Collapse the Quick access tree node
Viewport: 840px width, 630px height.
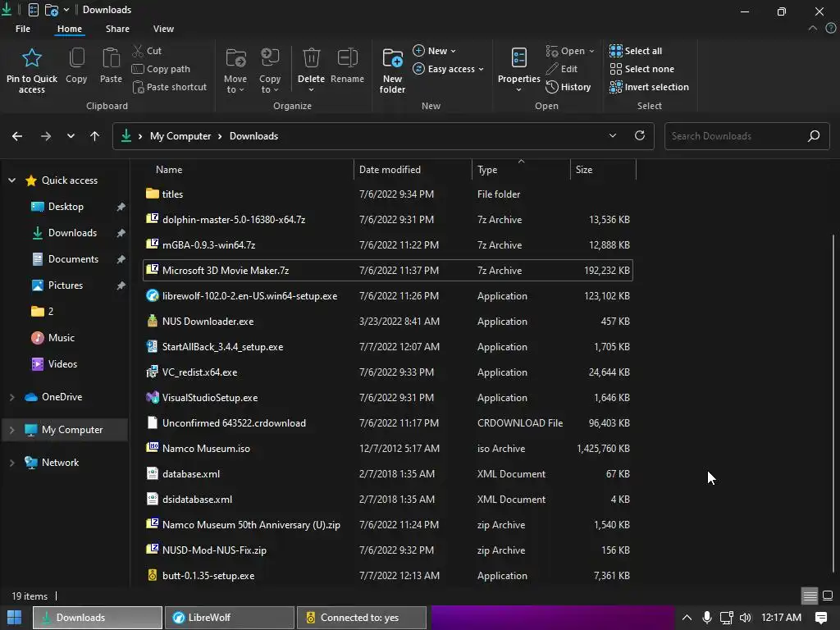11,180
